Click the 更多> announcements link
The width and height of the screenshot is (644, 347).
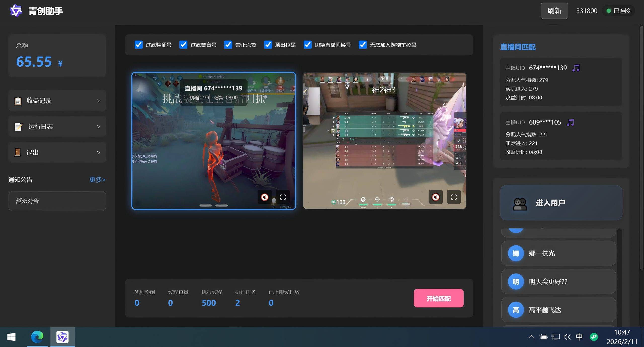[97, 180]
